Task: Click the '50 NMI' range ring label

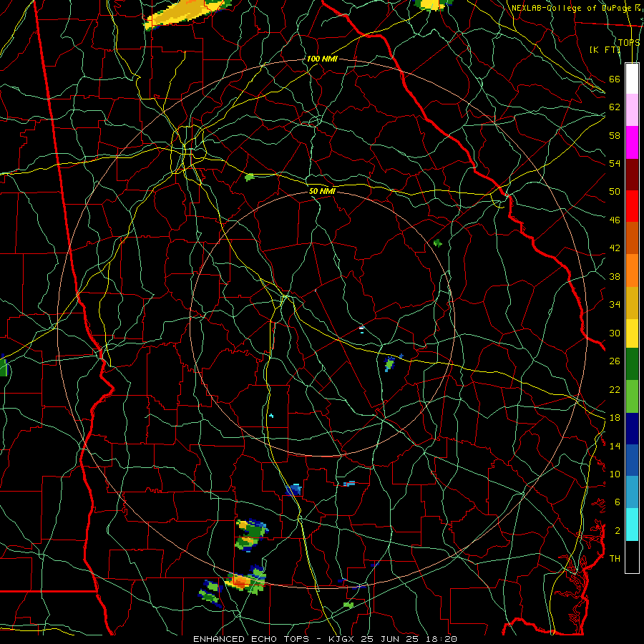Action: coord(322,191)
